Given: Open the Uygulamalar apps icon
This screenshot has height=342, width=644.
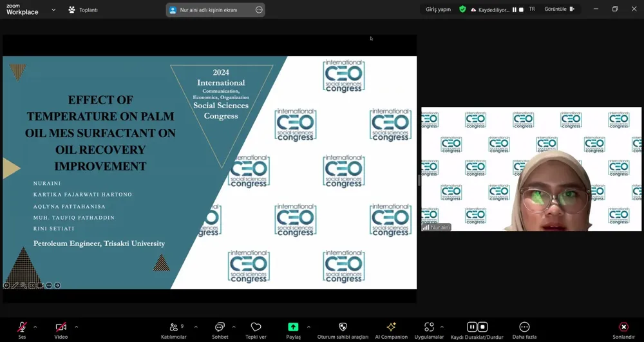Looking at the screenshot, I should 429,327.
